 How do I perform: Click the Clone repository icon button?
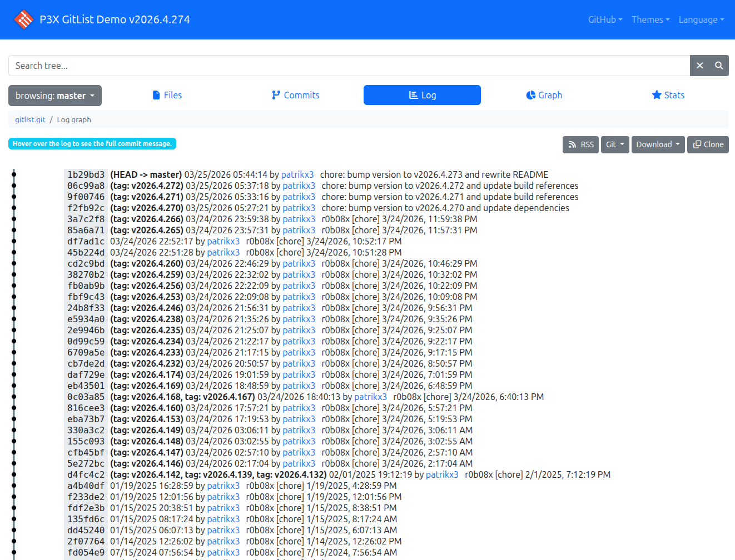[697, 144]
